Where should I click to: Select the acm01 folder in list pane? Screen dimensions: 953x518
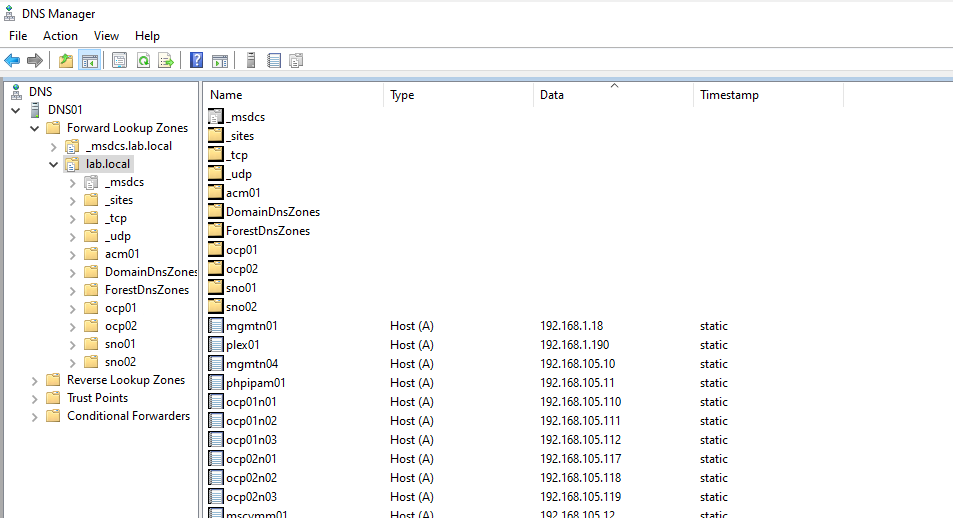coord(243,193)
